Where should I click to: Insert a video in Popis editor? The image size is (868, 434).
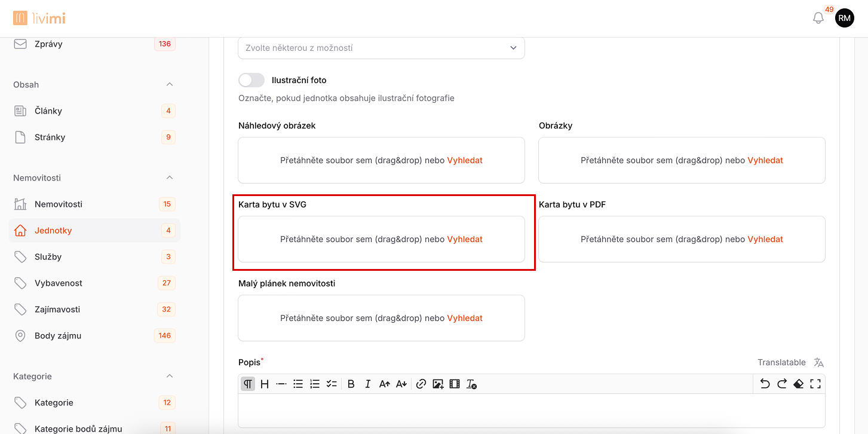click(x=455, y=384)
